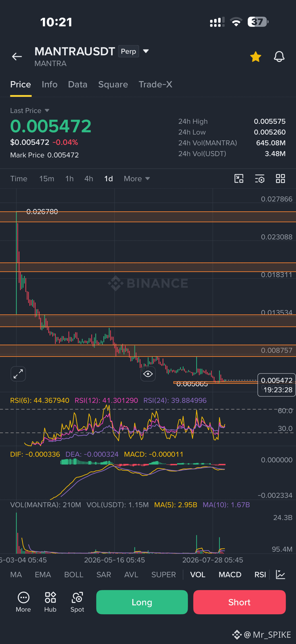The image size is (296, 644).
Task: Enable the AVL indicator
Action: [131, 575]
